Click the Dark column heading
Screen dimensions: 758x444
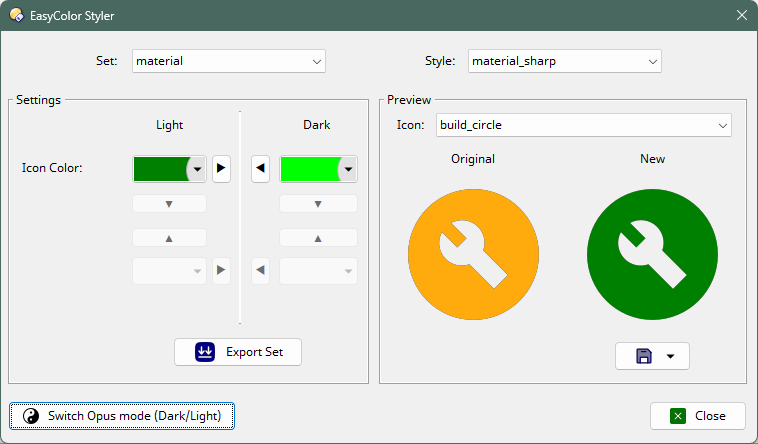317,125
